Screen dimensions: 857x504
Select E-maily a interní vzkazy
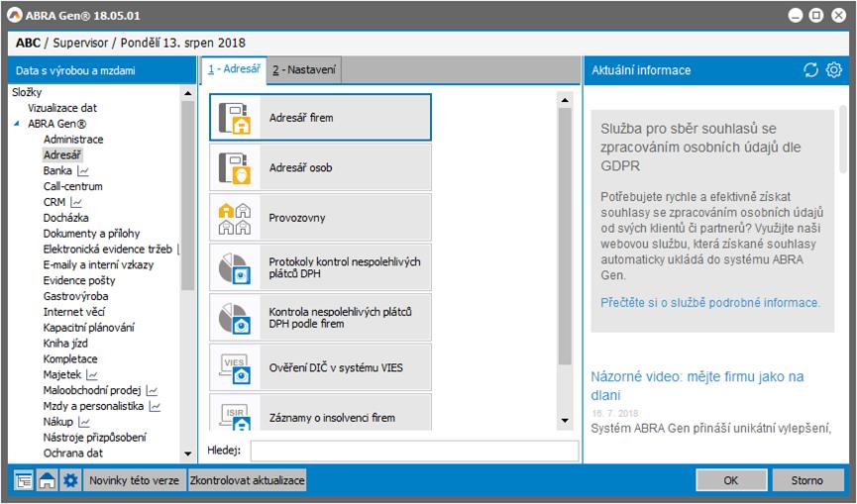98,264
